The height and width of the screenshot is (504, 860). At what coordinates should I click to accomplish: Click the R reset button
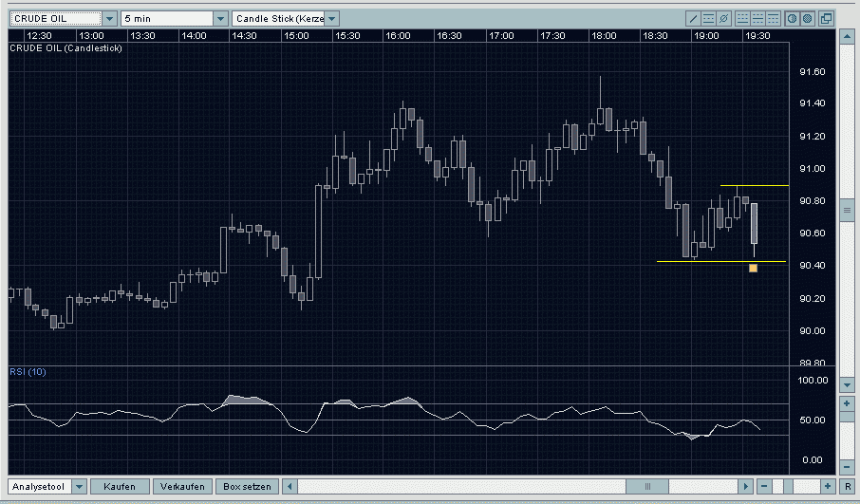click(x=848, y=487)
